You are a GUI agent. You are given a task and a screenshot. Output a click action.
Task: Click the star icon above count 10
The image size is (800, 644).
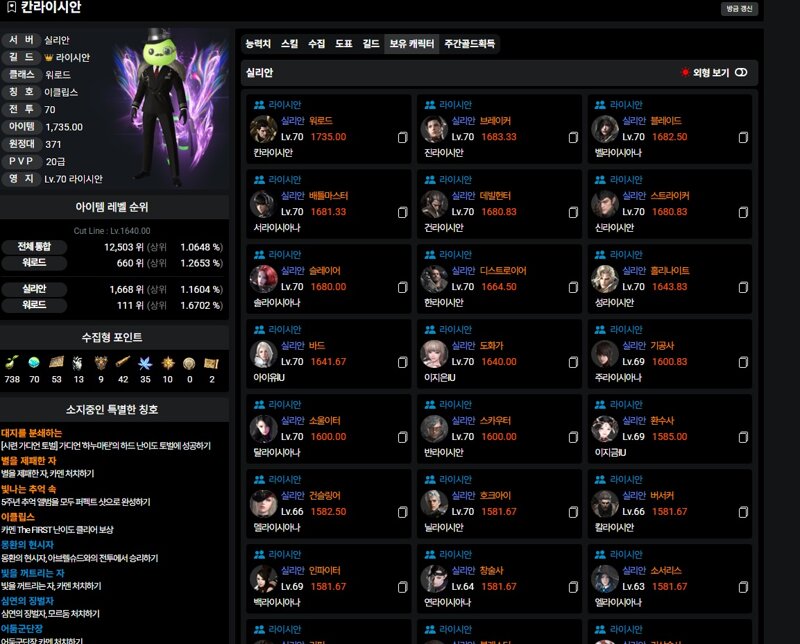click(x=168, y=362)
